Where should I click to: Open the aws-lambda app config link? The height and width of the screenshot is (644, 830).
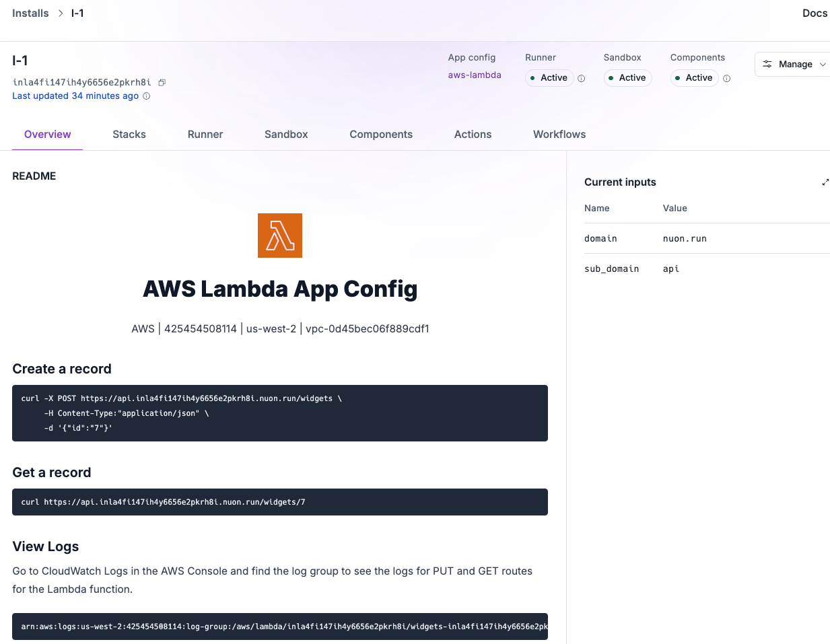475,75
